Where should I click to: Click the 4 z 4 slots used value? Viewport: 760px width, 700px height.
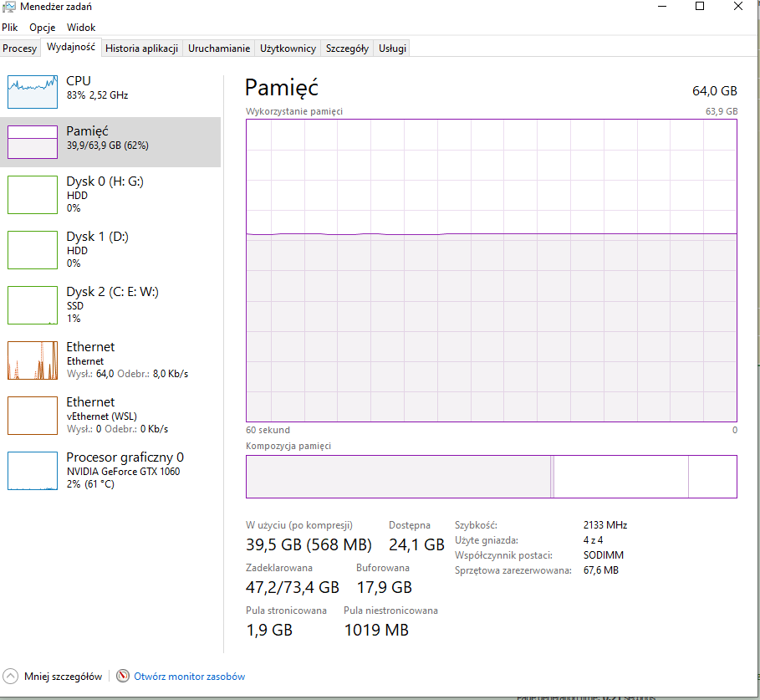594,540
